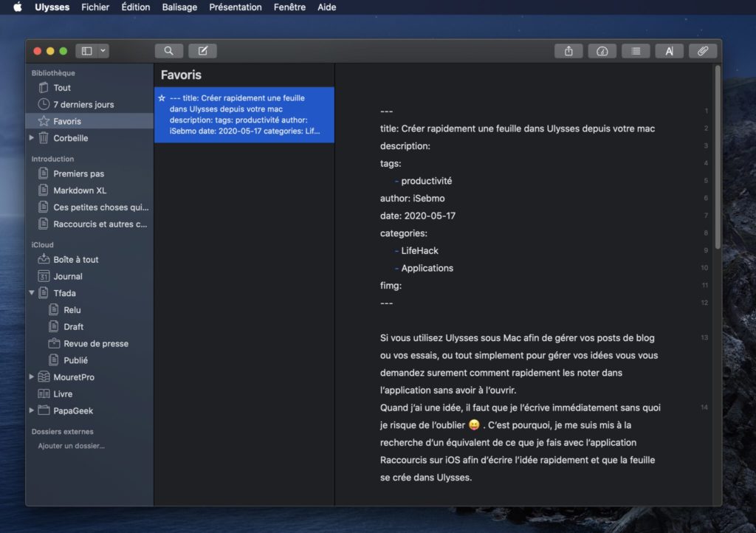Open the Présentation menu
756x533 pixels.
(x=235, y=7)
